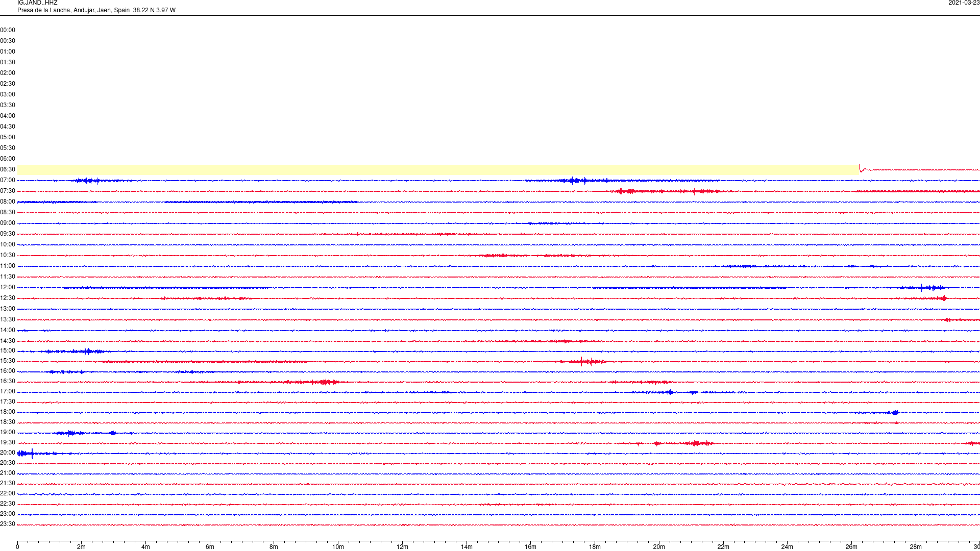Click the 26m tick on time axis
This screenshot has height=551, width=980.
pyautogui.click(x=851, y=547)
